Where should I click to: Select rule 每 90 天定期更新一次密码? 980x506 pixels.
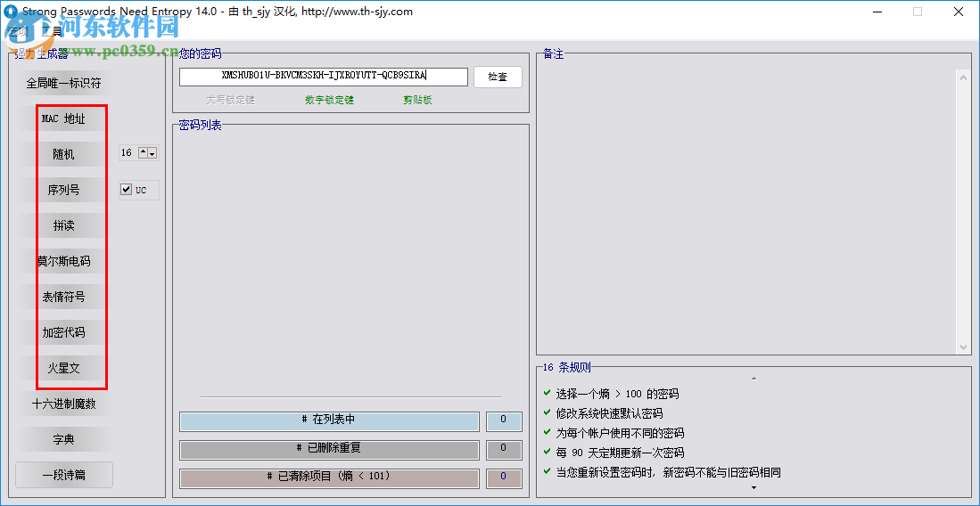(x=620, y=453)
